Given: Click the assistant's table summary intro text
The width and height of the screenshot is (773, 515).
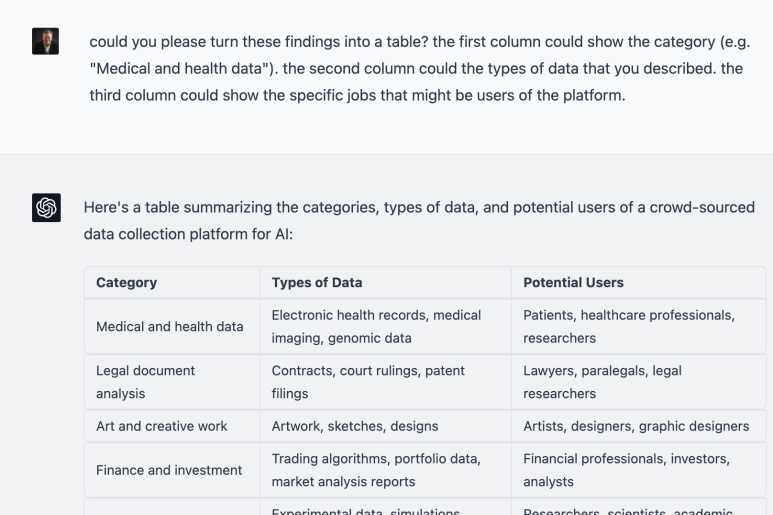Looking at the screenshot, I should point(419,220).
